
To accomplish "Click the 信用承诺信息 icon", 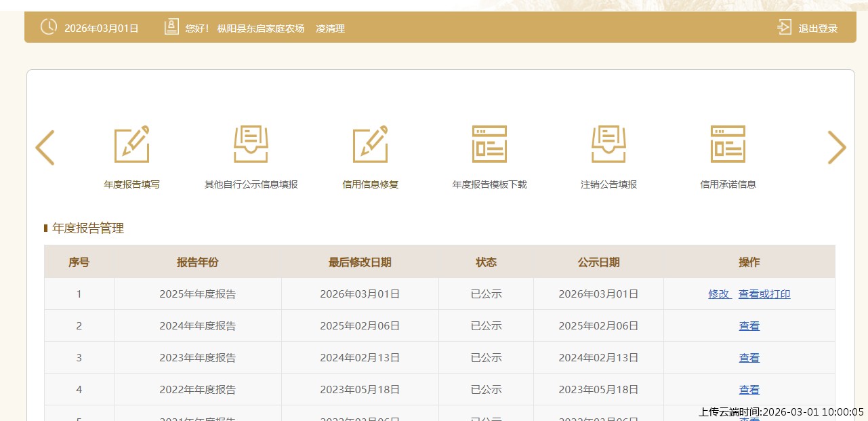I will click(728, 144).
